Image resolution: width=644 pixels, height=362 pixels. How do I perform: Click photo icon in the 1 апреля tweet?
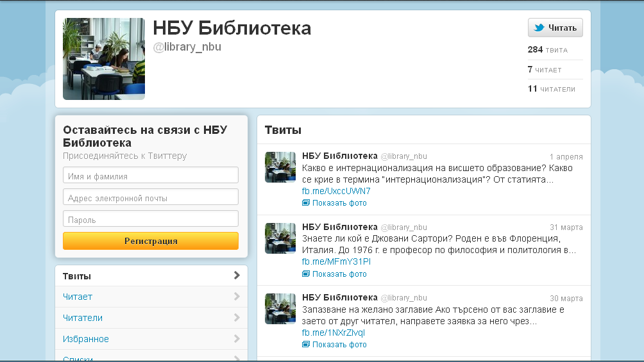[x=305, y=202]
